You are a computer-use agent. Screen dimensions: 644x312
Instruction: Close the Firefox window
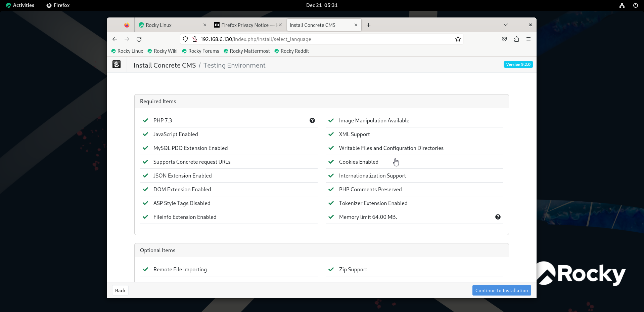point(530,25)
